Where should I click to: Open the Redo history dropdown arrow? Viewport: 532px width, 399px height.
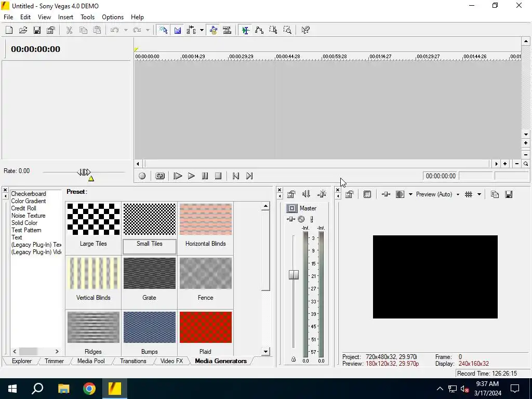pyautogui.click(x=148, y=30)
